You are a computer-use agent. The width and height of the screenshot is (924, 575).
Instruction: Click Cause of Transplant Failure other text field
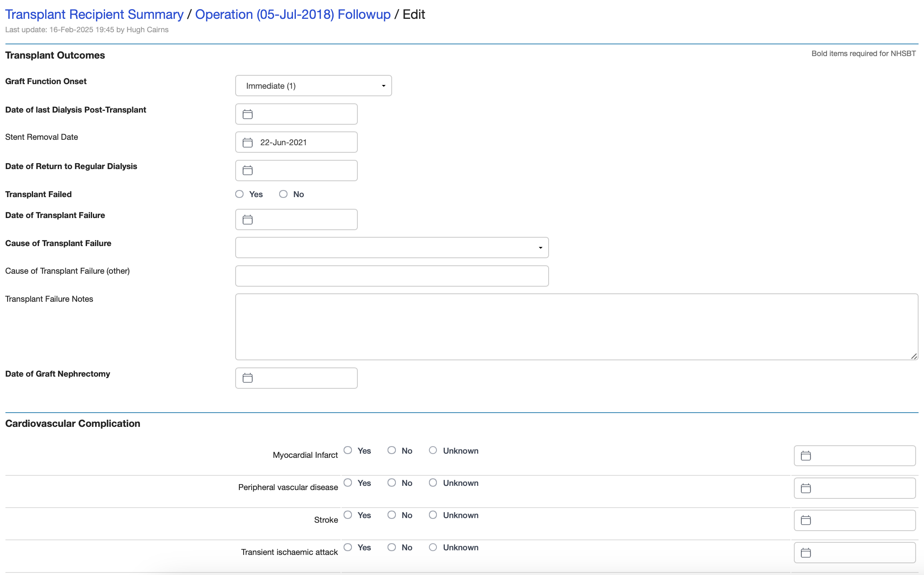[x=392, y=275]
